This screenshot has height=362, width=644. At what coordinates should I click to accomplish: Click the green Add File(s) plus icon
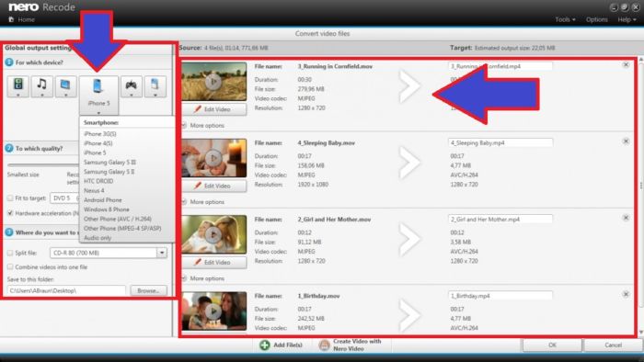(265, 345)
